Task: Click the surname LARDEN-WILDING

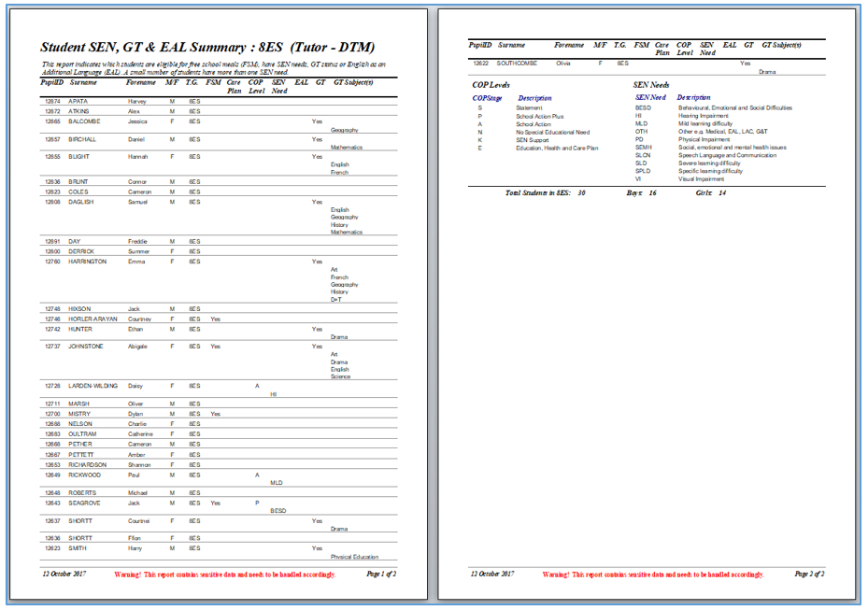Action: click(x=93, y=387)
